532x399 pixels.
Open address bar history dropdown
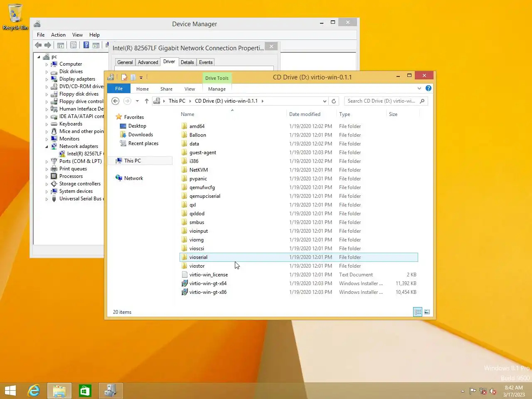point(325,101)
